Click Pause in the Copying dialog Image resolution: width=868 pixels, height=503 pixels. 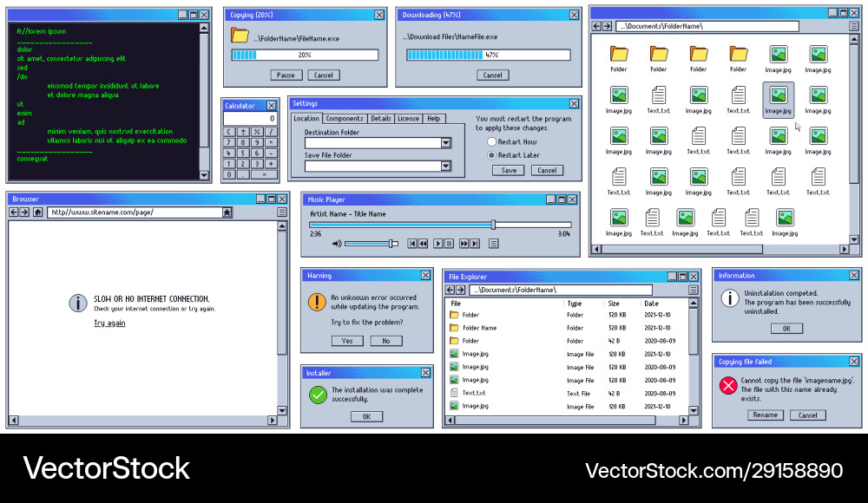pyautogui.click(x=286, y=75)
